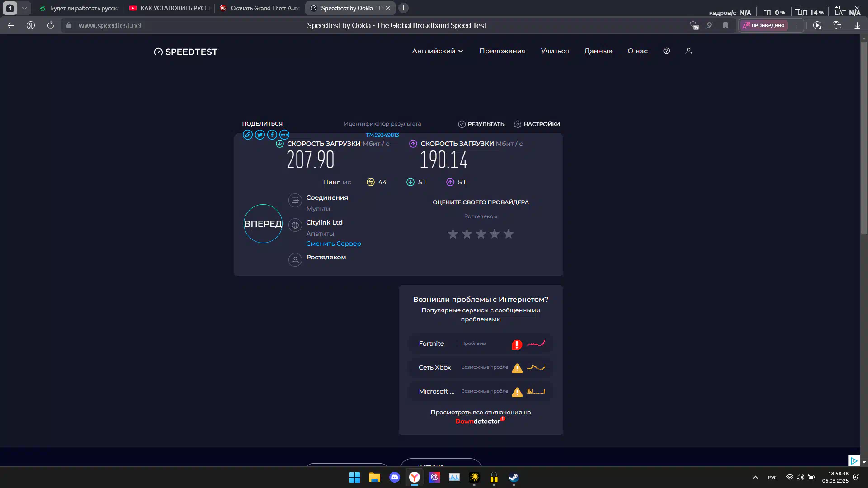This screenshot has height=488, width=868.
Task: Reload the page
Action: [51, 25]
